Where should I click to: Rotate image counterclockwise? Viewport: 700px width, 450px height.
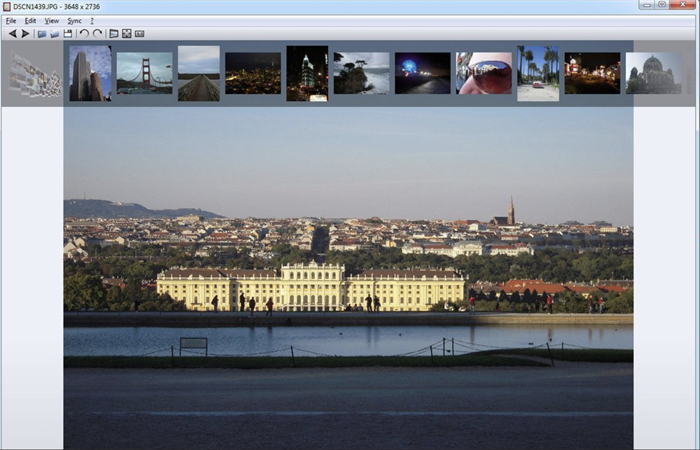tap(84, 33)
